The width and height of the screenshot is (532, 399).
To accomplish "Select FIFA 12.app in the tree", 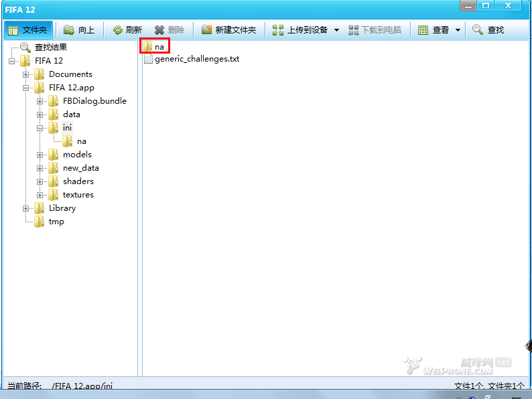I will pos(72,88).
